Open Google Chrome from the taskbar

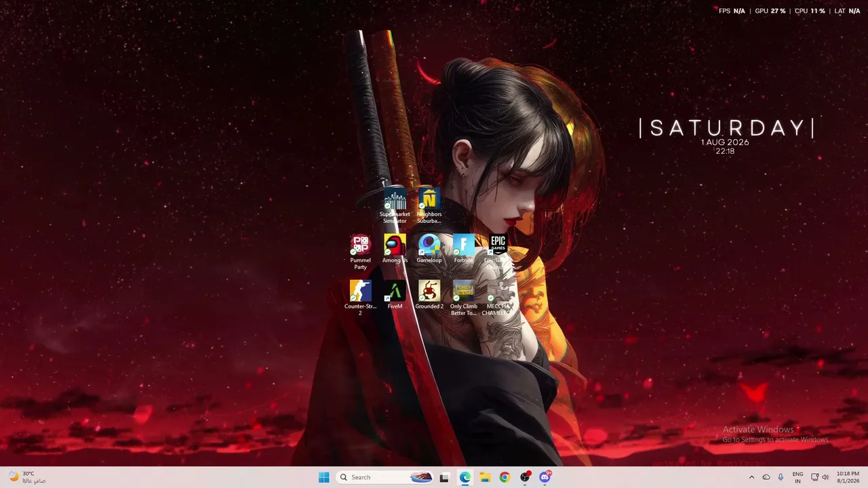(x=505, y=477)
